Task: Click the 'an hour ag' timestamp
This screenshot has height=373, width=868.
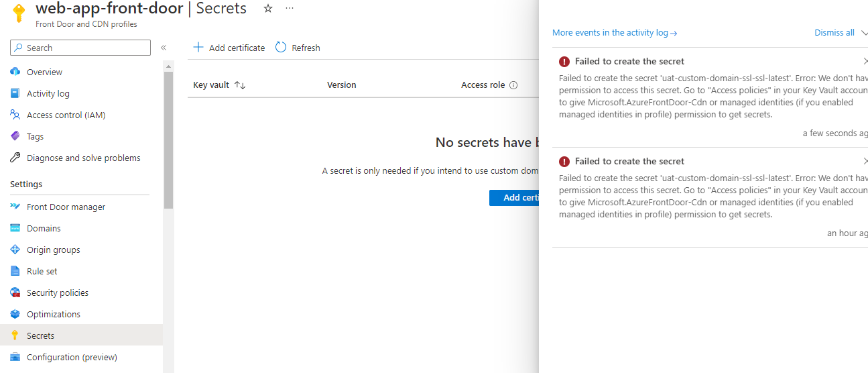Action: [x=847, y=233]
